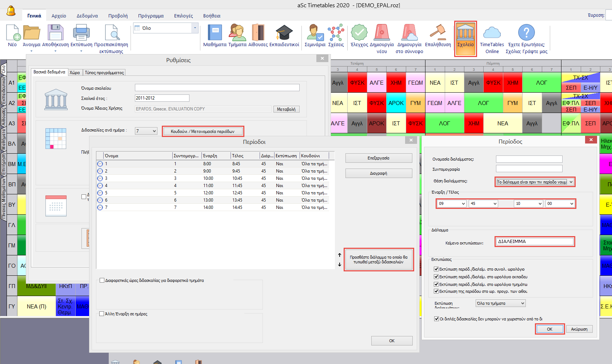Image resolution: width=612 pixels, height=364 pixels.
Task: Click the Κουδούνι / Μετονομασία περιόδων button
Action: 203,132
